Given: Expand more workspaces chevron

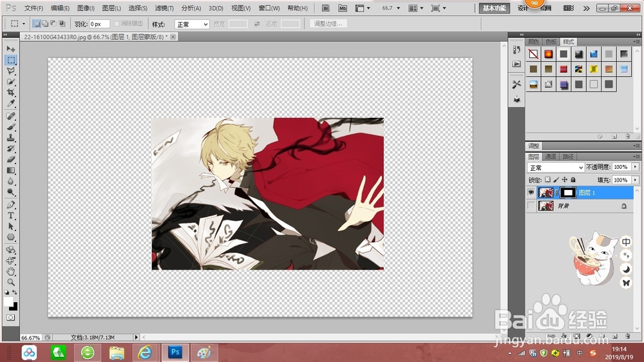Looking at the screenshot, I should (x=586, y=8).
